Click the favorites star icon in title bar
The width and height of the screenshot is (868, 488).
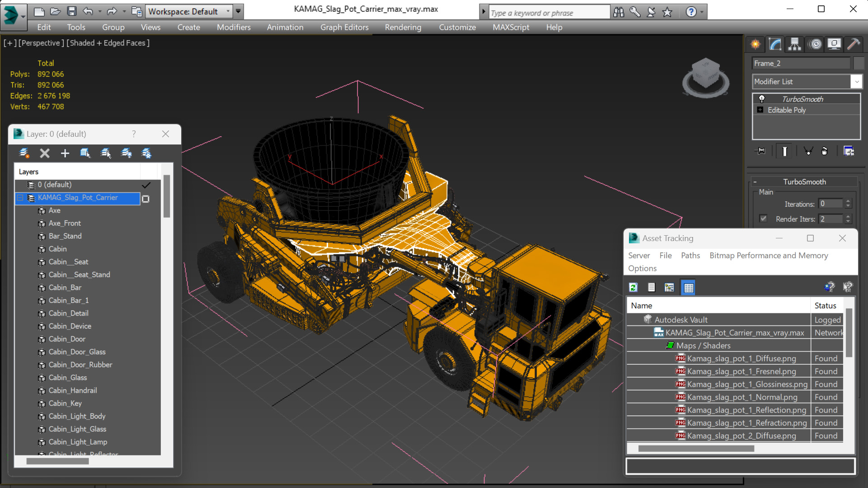coord(667,12)
